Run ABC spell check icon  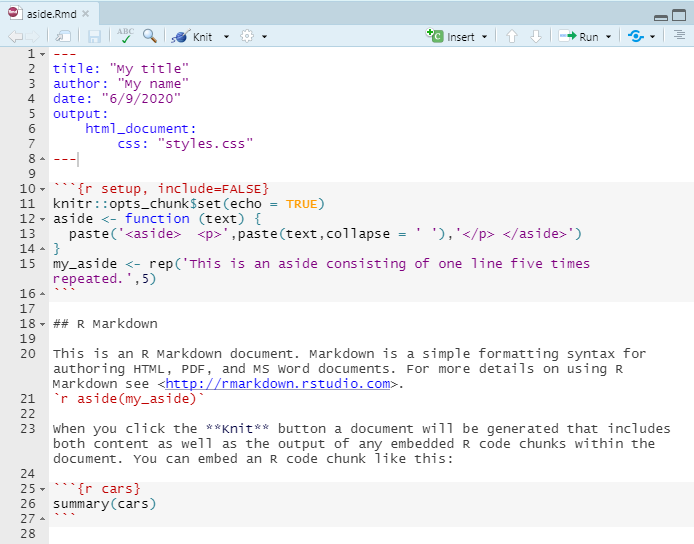pyautogui.click(x=125, y=36)
